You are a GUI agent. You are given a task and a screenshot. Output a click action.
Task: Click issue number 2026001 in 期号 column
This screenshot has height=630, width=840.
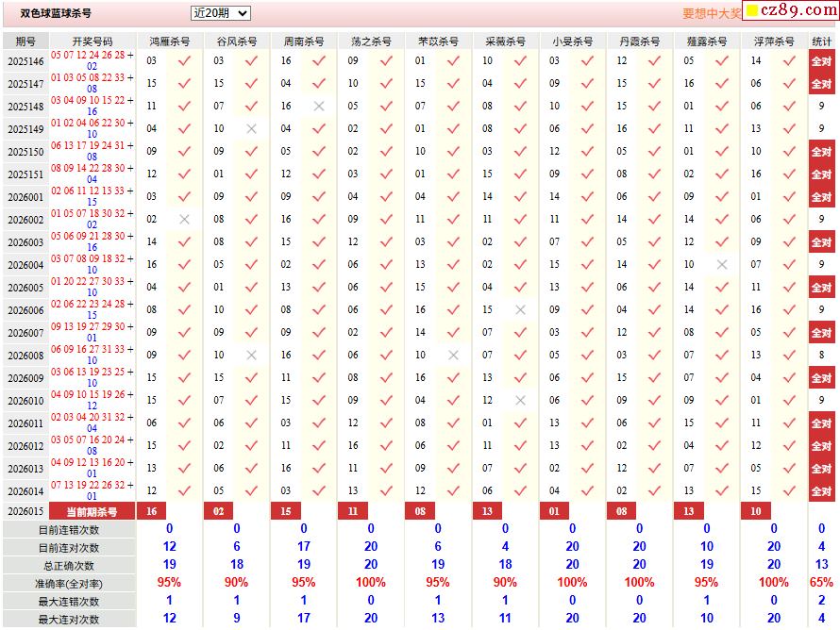[x=25, y=198]
